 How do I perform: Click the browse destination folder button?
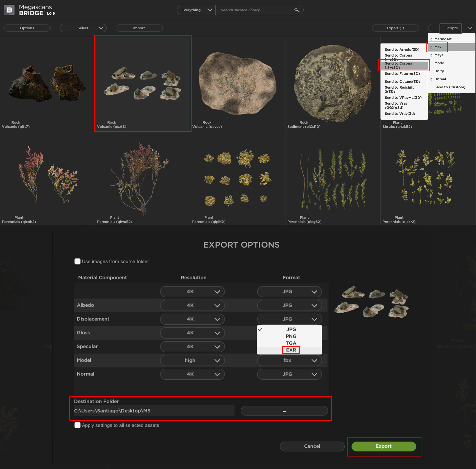click(x=284, y=411)
